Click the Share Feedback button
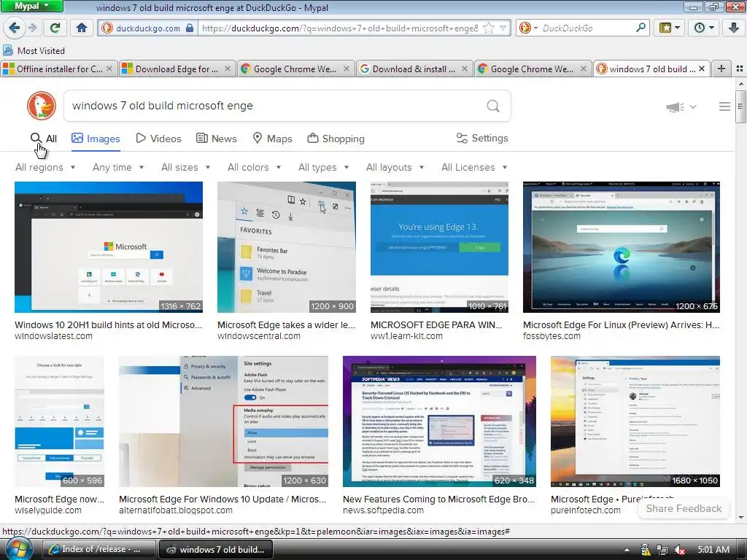This screenshot has width=747, height=560. [684, 508]
